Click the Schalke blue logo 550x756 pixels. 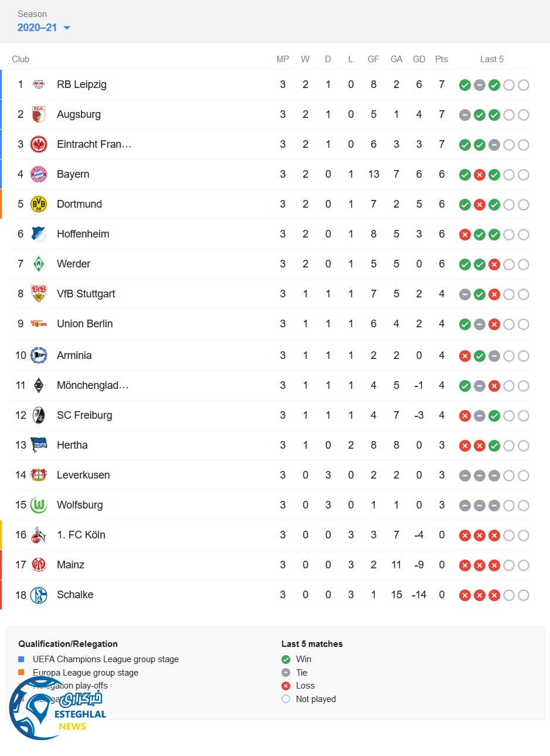[x=39, y=595]
